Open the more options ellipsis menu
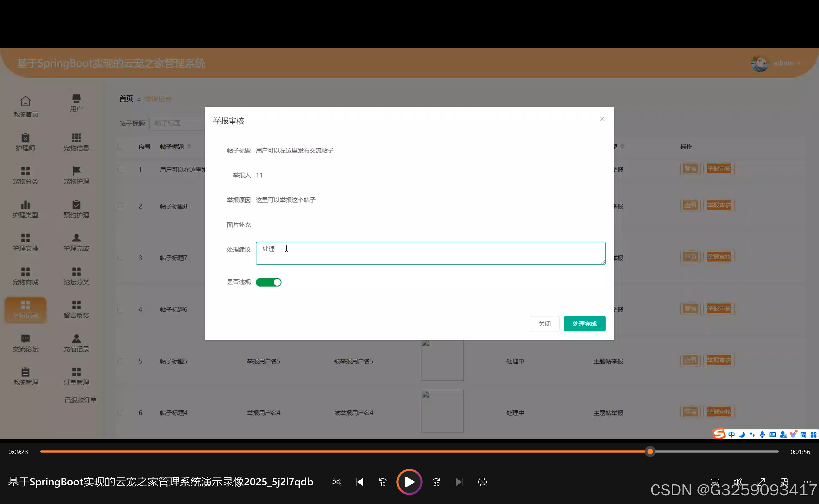This screenshot has width=819, height=504. pos(807,481)
